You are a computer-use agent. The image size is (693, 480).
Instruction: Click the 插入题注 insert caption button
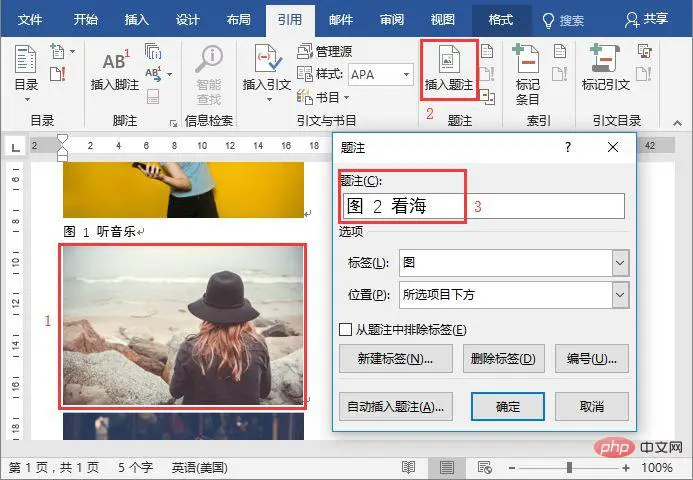pyautogui.click(x=449, y=69)
